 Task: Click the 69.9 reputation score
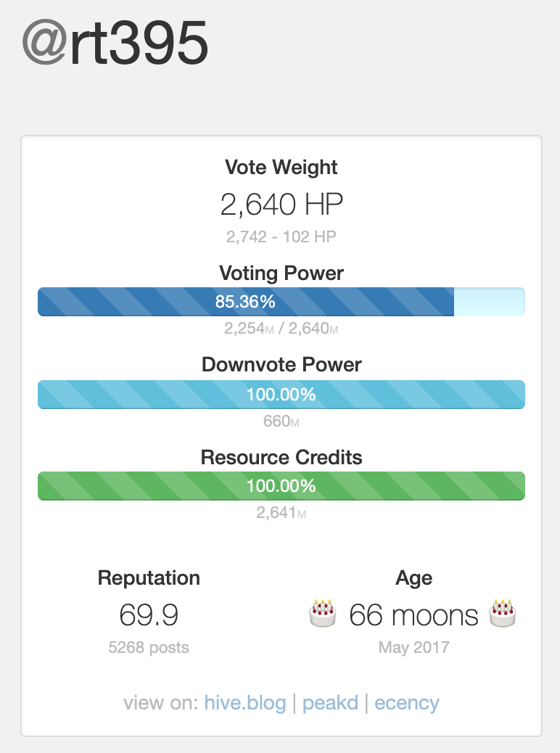pos(149,616)
